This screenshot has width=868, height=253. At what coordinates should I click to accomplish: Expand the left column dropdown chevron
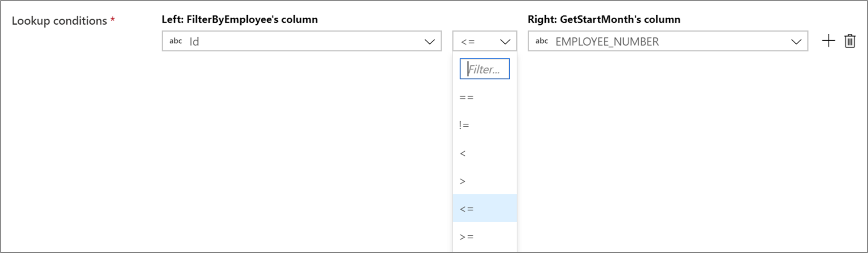point(429,42)
